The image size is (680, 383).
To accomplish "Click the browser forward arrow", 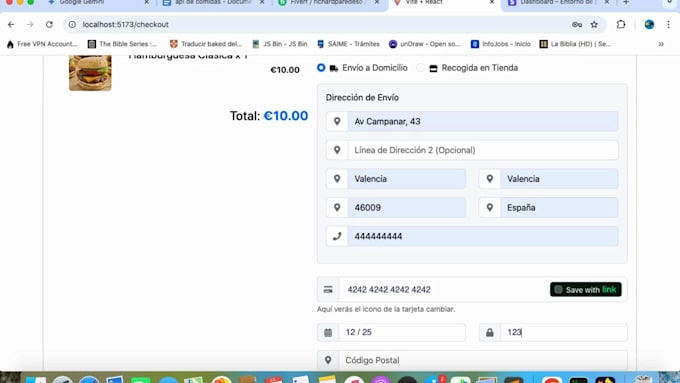I will click(30, 25).
